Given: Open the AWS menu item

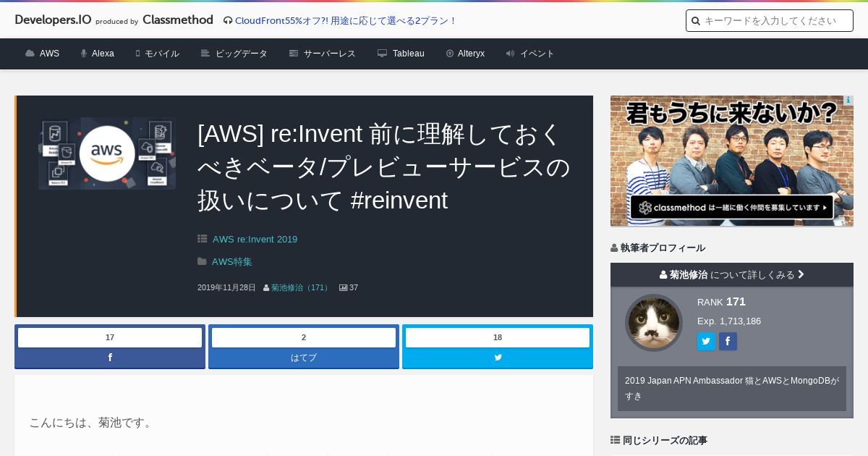Looking at the screenshot, I should (x=49, y=54).
